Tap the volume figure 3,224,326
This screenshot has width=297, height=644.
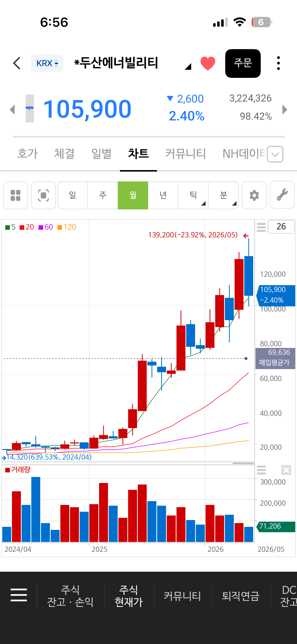(x=250, y=98)
